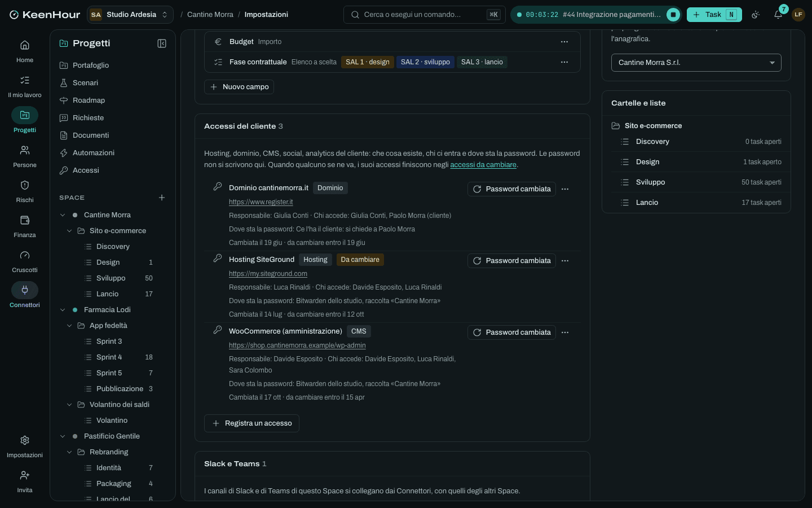Open Roadmap in Progetti menu
Viewport: 812px width, 508px height.
(x=113, y=100)
